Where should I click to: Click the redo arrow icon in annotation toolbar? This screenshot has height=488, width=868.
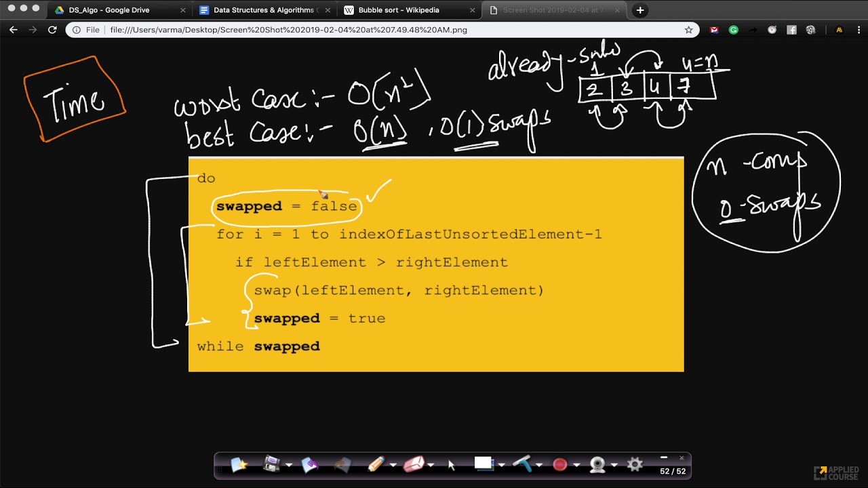(342, 464)
